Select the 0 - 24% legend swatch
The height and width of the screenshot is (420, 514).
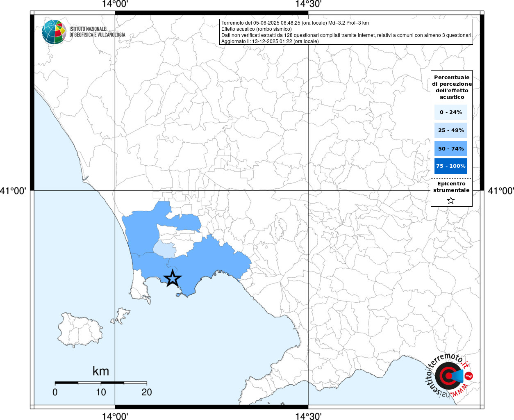pyautogui.click(x=450, y=112)
